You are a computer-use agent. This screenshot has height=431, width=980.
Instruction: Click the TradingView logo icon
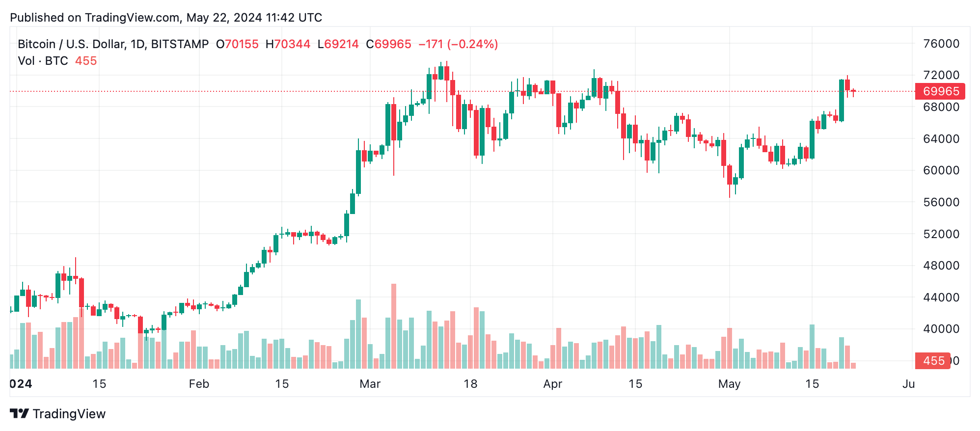click(19, 414)
